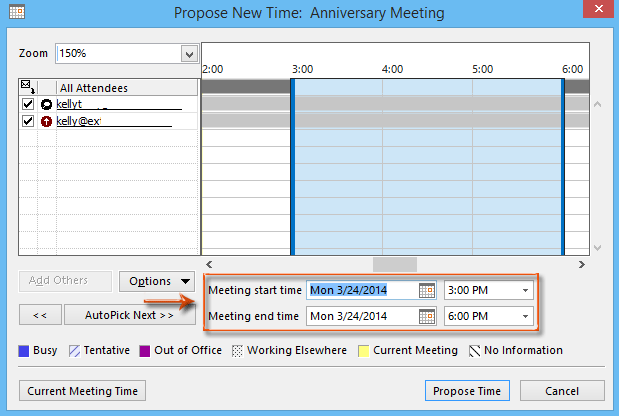
Task: Click the Propose Time button
Action: click(467, 390)
